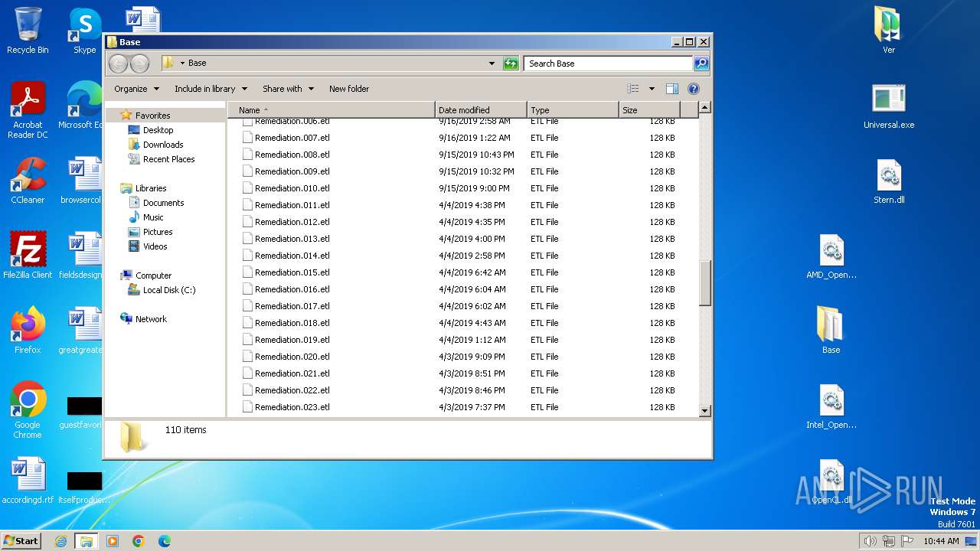Sort by the Type column header
Screen dimensions: 980x551
[x=573, y=110]
